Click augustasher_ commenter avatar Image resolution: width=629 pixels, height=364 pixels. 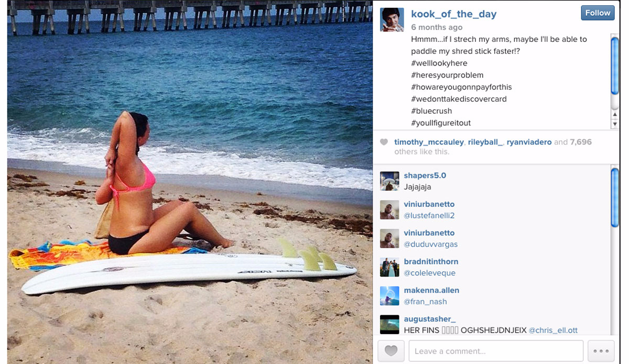click(389, 324)
